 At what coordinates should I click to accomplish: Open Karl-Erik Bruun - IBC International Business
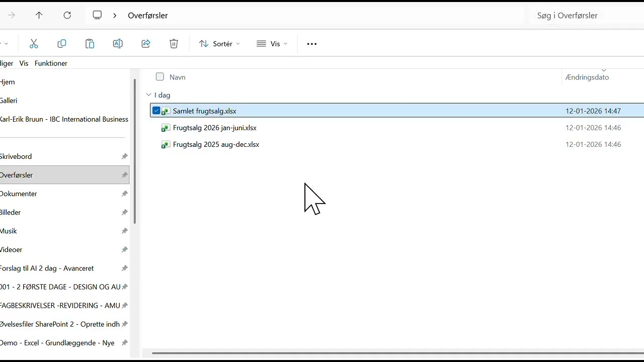pyautogui.click(x=64, y=119)
